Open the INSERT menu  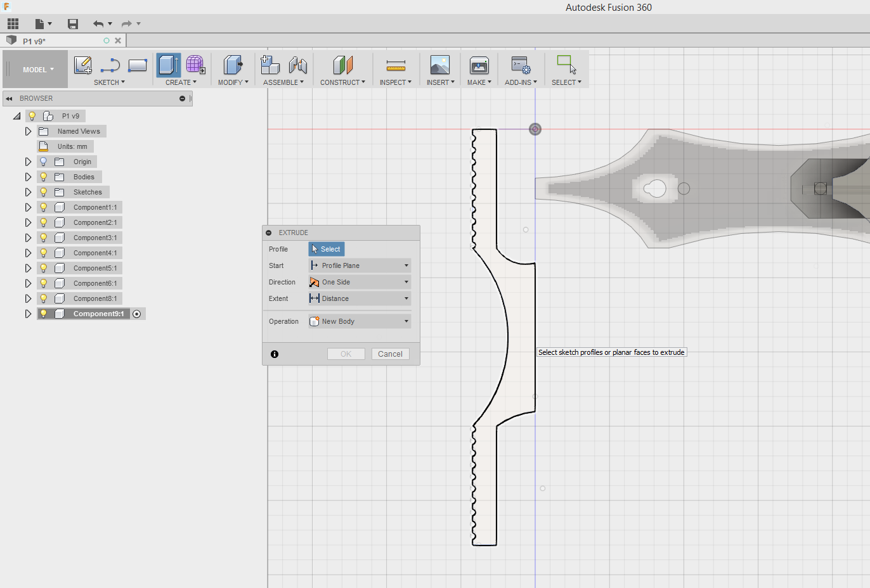(x=440, y=82)
